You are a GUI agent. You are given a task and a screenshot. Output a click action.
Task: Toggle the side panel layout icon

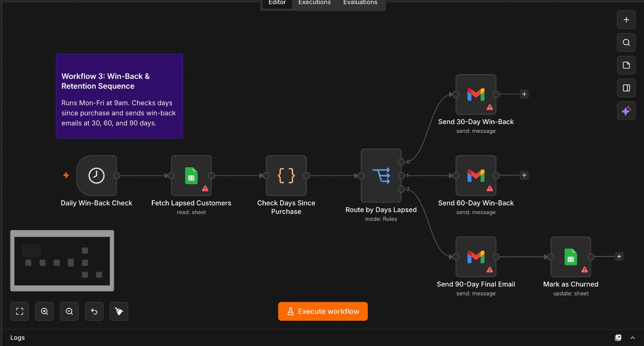(626, 88)
